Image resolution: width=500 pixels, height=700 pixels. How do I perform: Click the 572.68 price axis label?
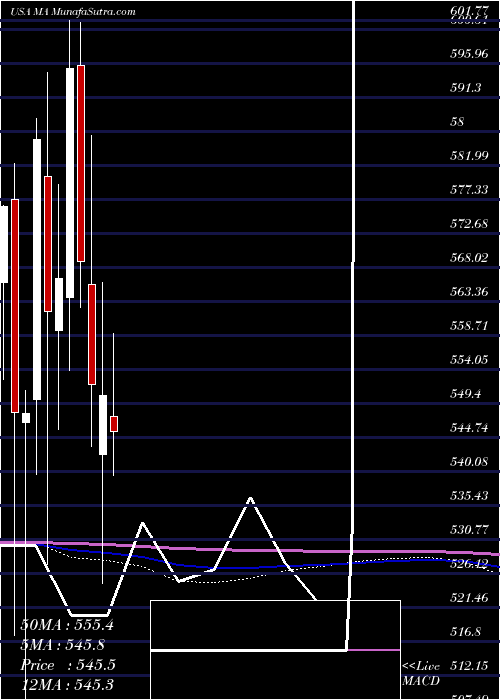[468, 224]
